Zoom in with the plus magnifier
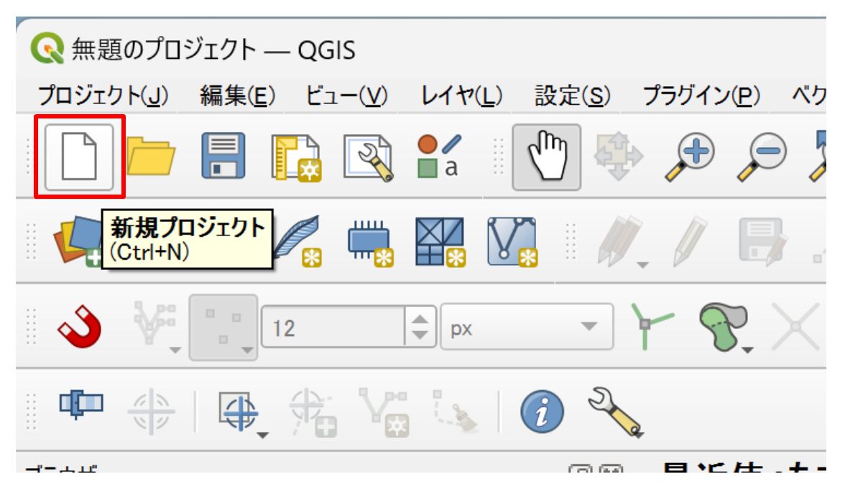Viewport: 868px width, 504px height. [x=691, y=157]
